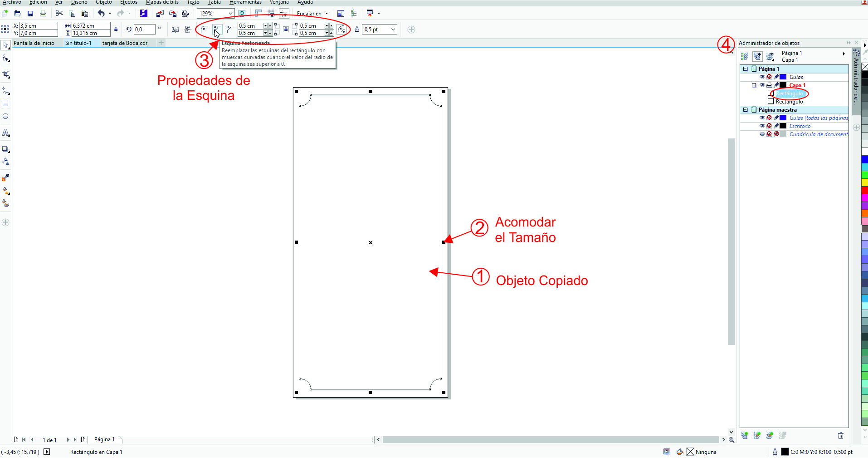This screenshot has width=868, height=458.
Task: Open the application launcher dropdown arrow
Action: click(379, 13)
